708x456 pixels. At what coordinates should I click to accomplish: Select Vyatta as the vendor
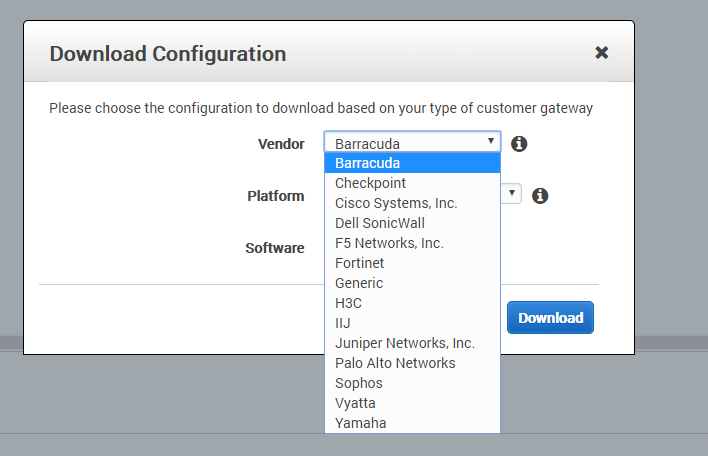coord(412,403)
